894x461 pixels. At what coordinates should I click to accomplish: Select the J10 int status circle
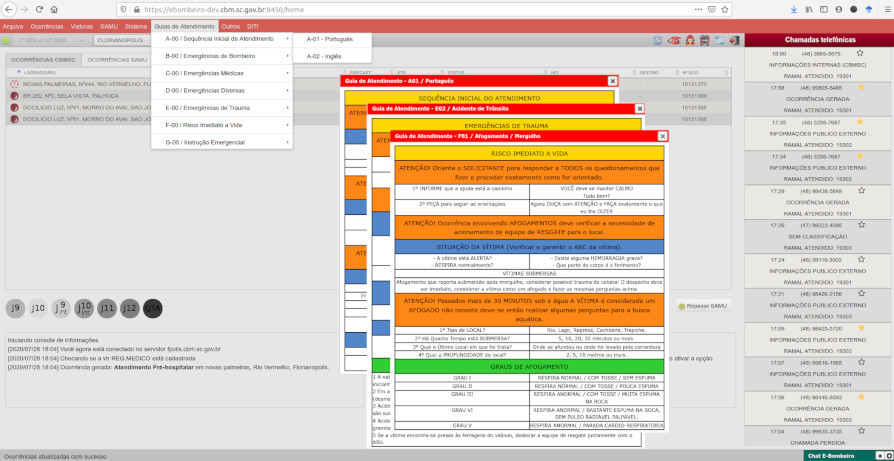[x=84, y=308]
